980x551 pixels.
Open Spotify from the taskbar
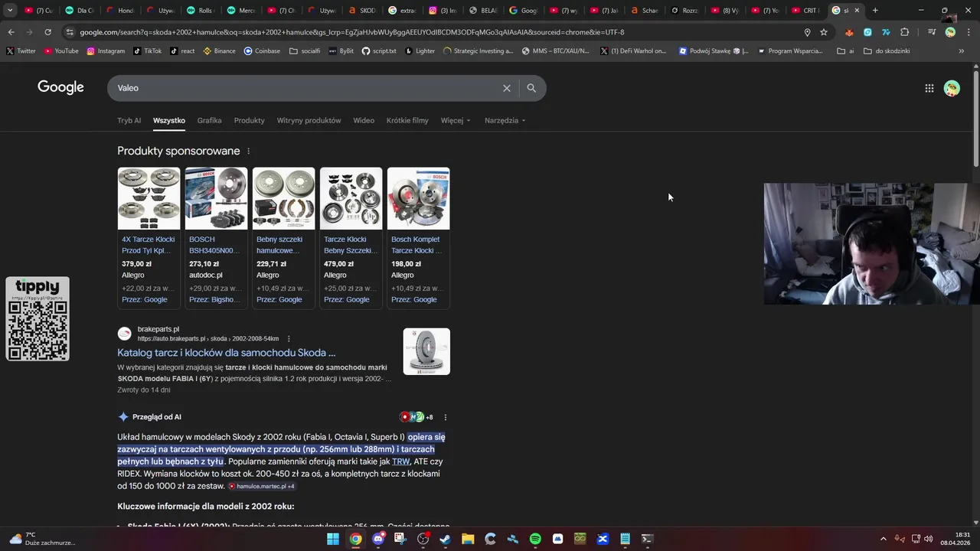pos(535,539)
